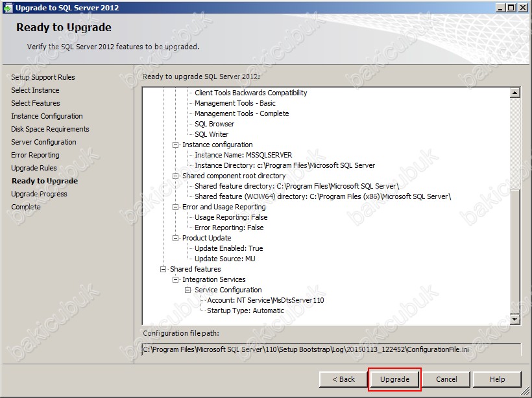Select the SQL Browser tree item
This screenshot has height=398, width=532.
[x=215, y=124]
